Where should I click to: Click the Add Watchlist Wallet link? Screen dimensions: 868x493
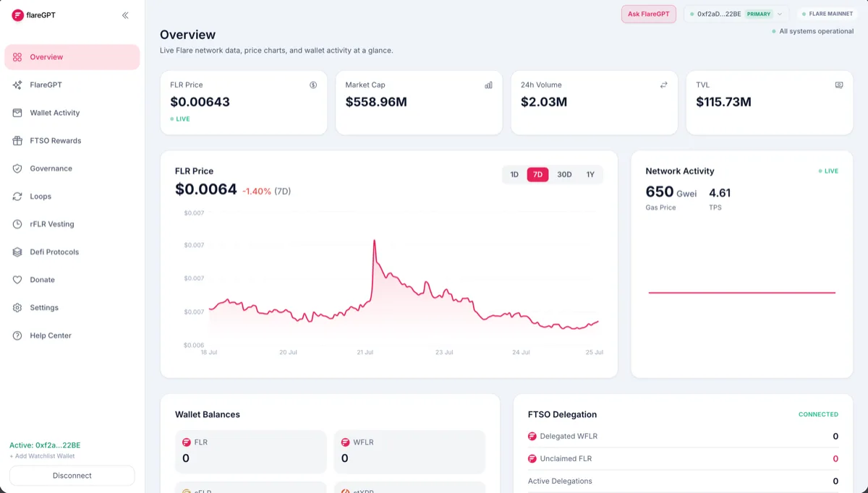[x=42, y=456]
